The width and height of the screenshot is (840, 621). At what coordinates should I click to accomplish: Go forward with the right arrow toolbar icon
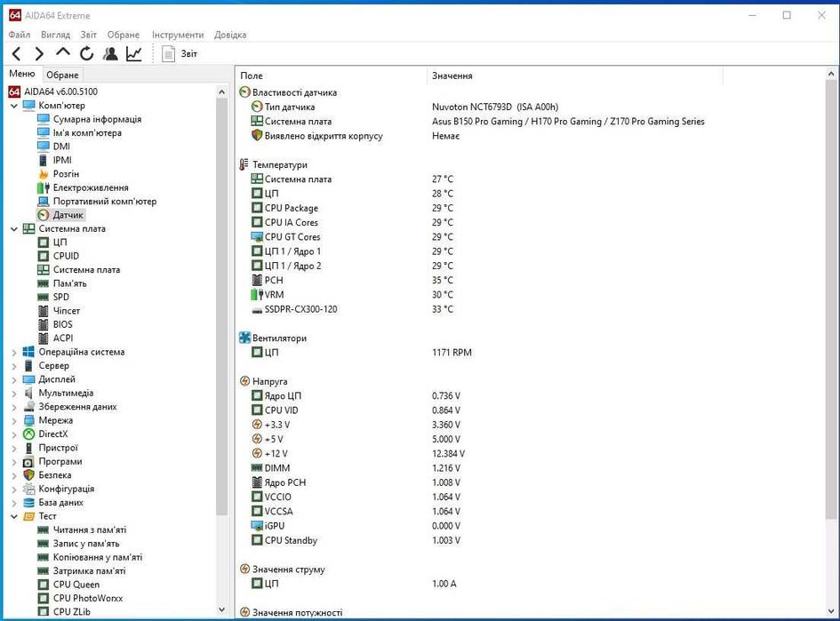[x=39, y=53]
